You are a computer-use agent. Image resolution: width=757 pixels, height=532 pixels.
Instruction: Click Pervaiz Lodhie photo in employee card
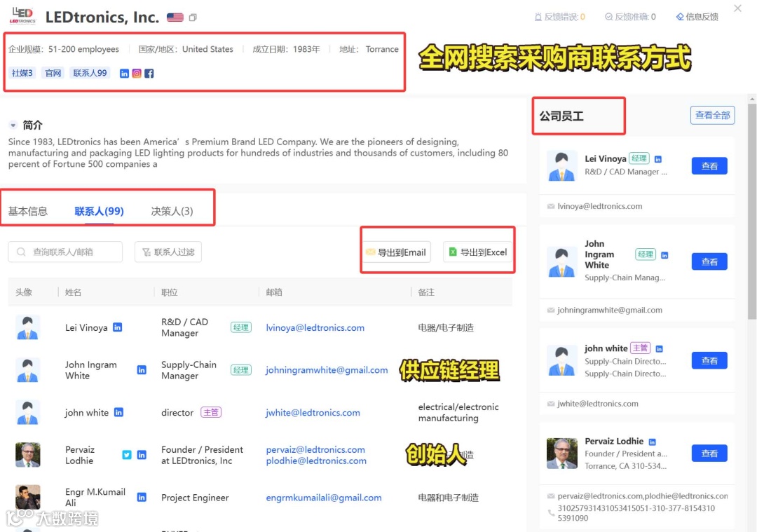[x=562, y=453]
